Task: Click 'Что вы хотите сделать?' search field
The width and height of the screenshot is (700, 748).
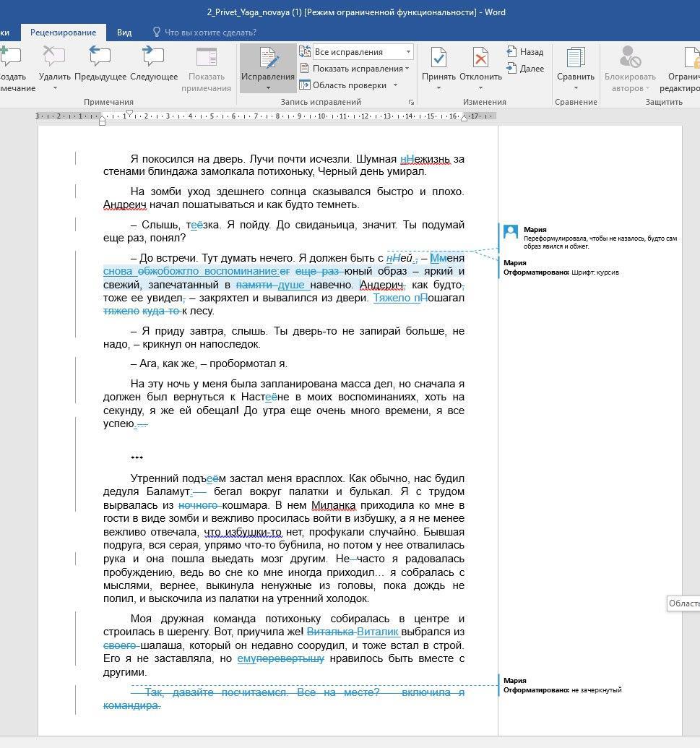Action: (x=210, y=33)
